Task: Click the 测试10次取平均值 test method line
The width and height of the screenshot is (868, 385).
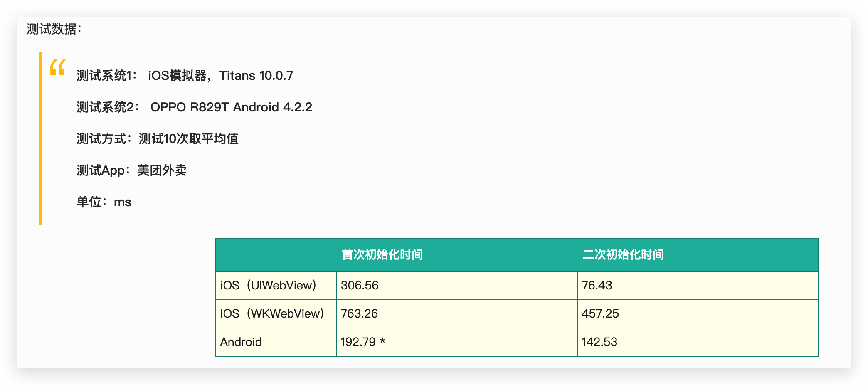Action: (x=157, y=139)
